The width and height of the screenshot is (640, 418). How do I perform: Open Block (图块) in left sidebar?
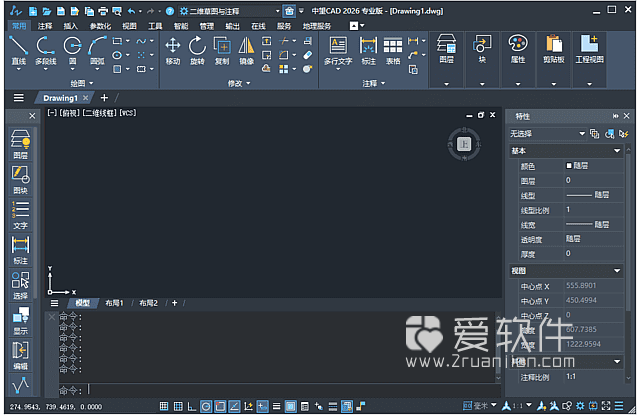20,179
